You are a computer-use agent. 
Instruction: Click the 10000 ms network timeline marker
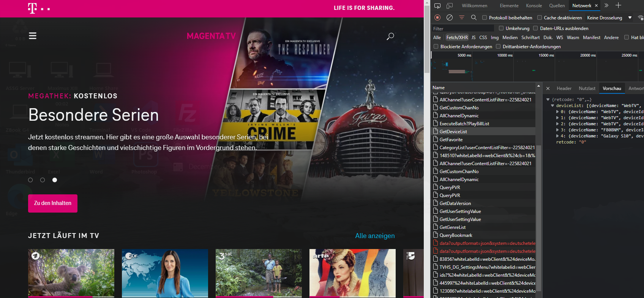[x=505, y=55]
